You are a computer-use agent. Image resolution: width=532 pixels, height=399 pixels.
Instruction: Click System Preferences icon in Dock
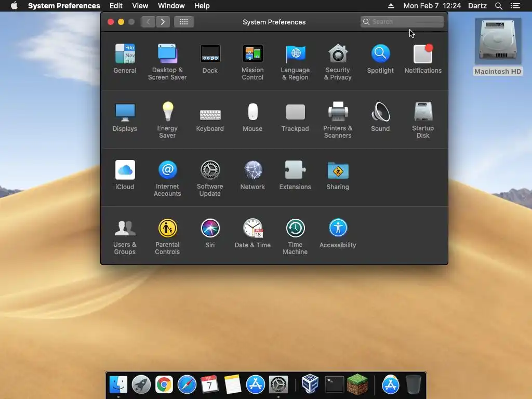point(278,385)
